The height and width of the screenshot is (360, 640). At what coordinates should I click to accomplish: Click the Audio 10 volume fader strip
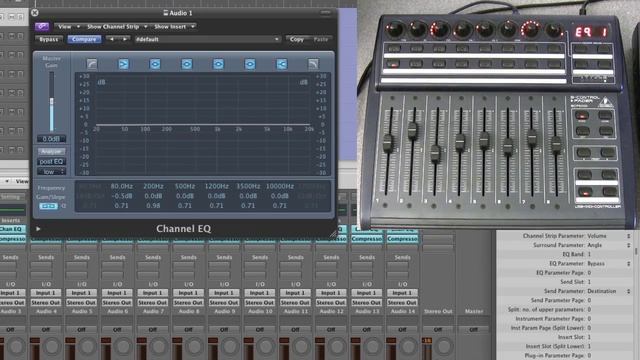248,349
